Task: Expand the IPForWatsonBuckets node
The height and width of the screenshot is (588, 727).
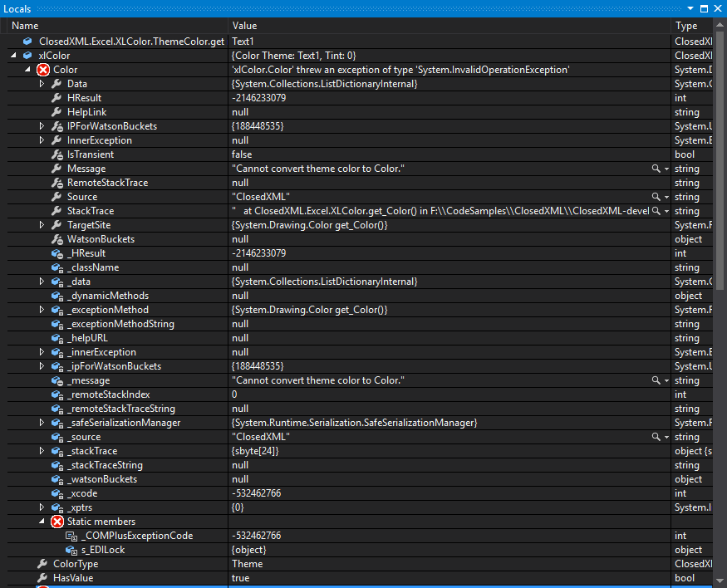Action: [40, 125]
